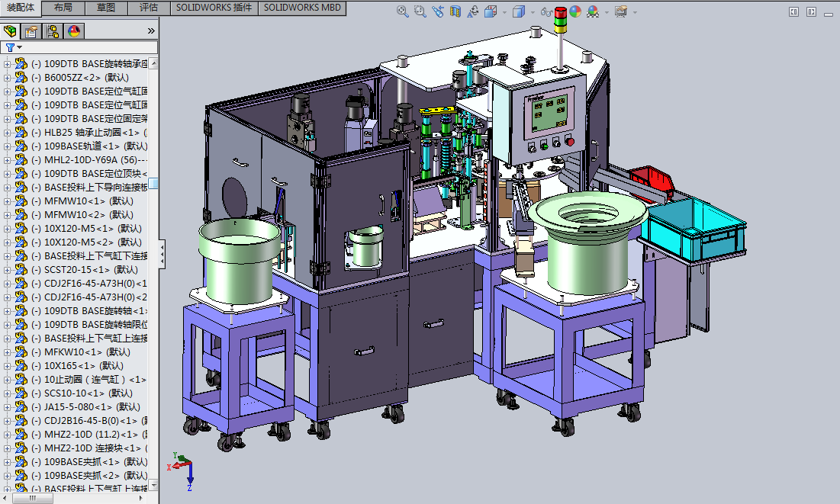The width and height of the screenshot is (840, 504).
Task: Select 109DTB BASE旋转轴<1> in the tree
Action: 89,310
